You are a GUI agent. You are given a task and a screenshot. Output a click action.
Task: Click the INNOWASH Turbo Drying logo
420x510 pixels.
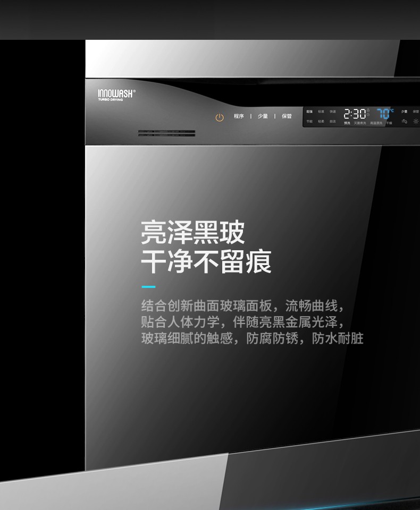[116, 95]
